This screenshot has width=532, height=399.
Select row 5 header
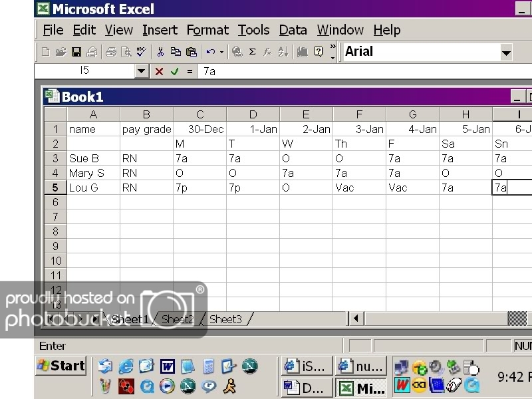coord(55,188)
